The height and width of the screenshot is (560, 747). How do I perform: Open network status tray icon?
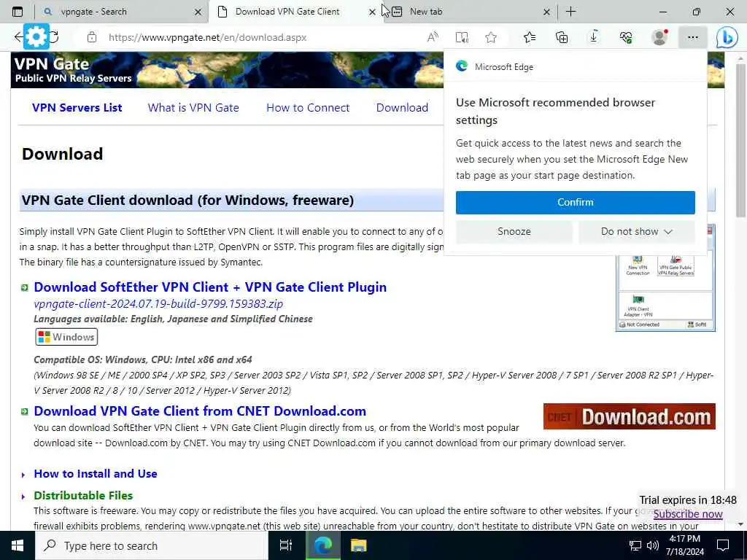click(x=635, y=545)
